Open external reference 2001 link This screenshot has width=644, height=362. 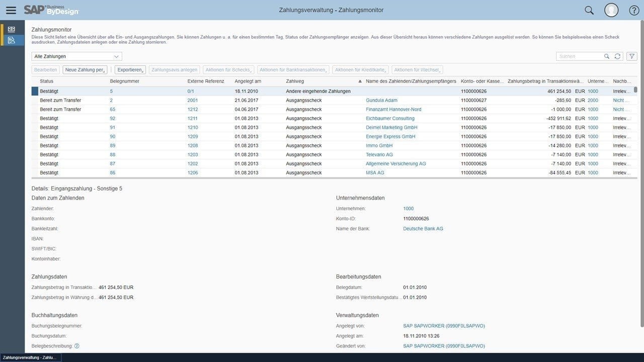click(x=193, y=100)
